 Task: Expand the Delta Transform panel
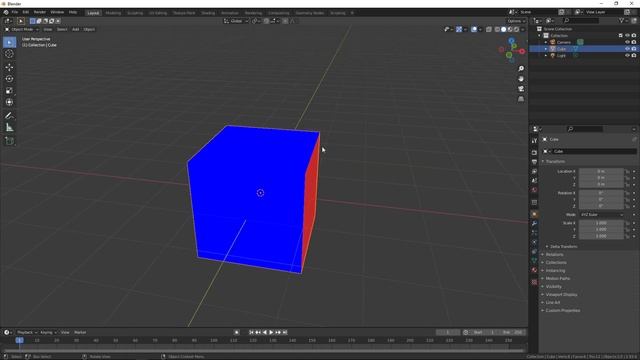coord(563,247)
